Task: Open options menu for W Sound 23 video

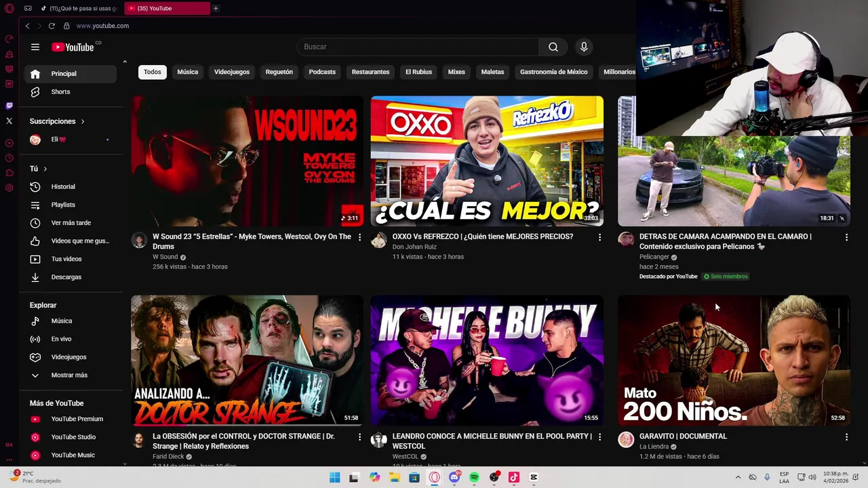Action: [x=359, y=237]
